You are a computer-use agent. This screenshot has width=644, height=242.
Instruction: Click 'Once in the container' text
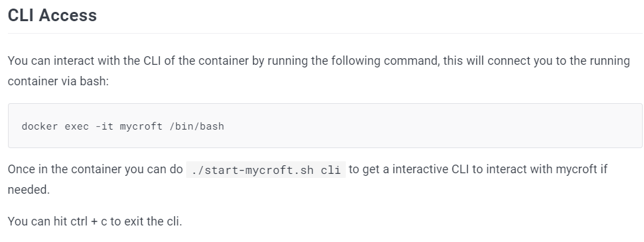(64, 169)
